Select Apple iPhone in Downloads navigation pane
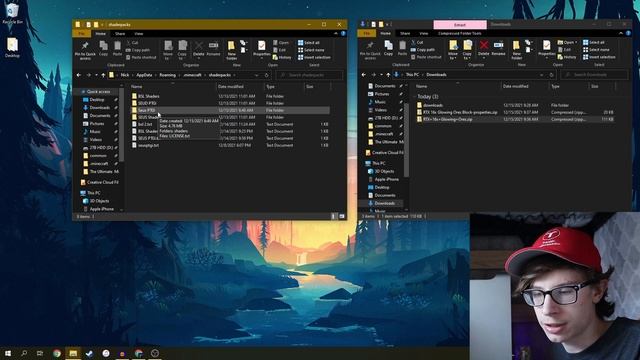The width and height of the screenshot is (640, 360). (386, 179)
